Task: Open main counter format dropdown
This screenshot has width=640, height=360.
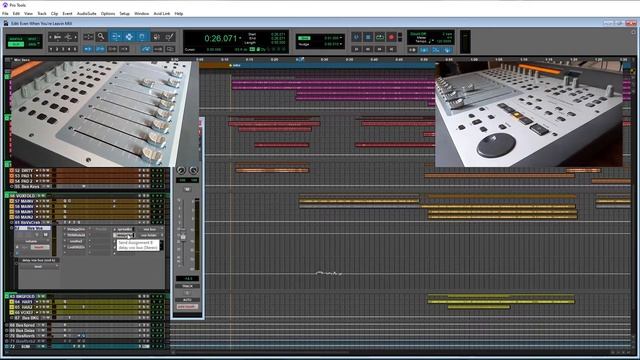Action: (x=240, y=38)
